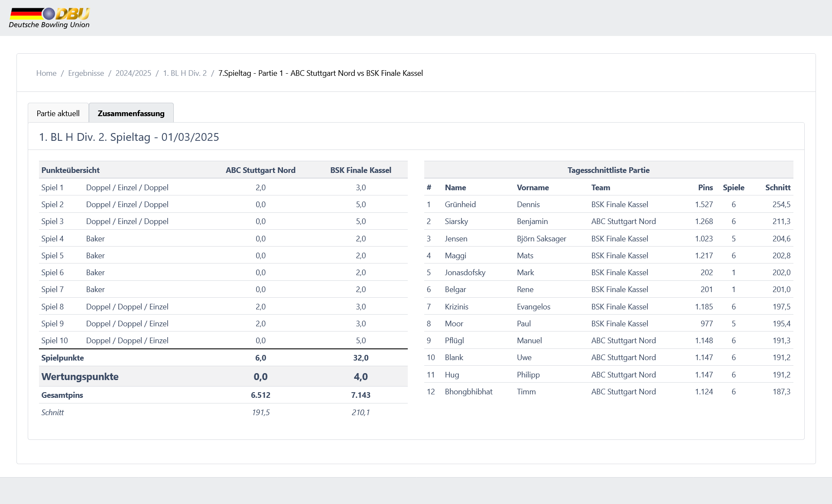The image size is (832, 504).
Task: Open the 1. BL H Div. 2 breadcrumb
Action: [185, 73]
